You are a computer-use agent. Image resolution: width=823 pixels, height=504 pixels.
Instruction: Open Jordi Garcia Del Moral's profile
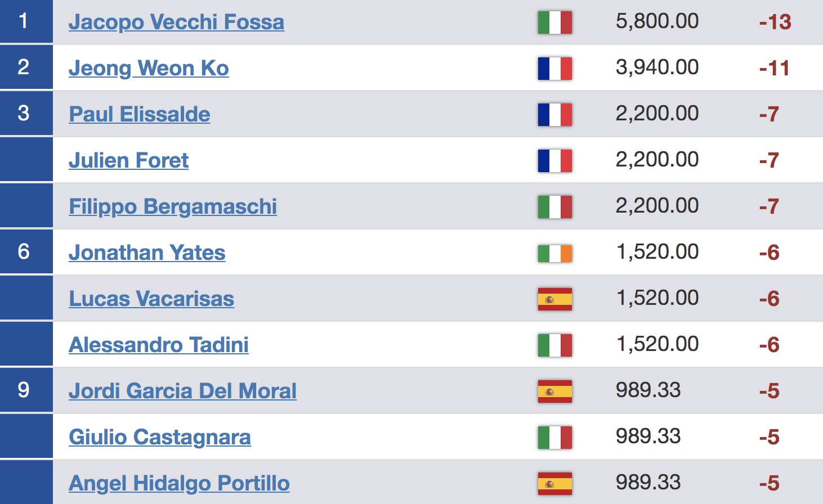click(182, 391)
